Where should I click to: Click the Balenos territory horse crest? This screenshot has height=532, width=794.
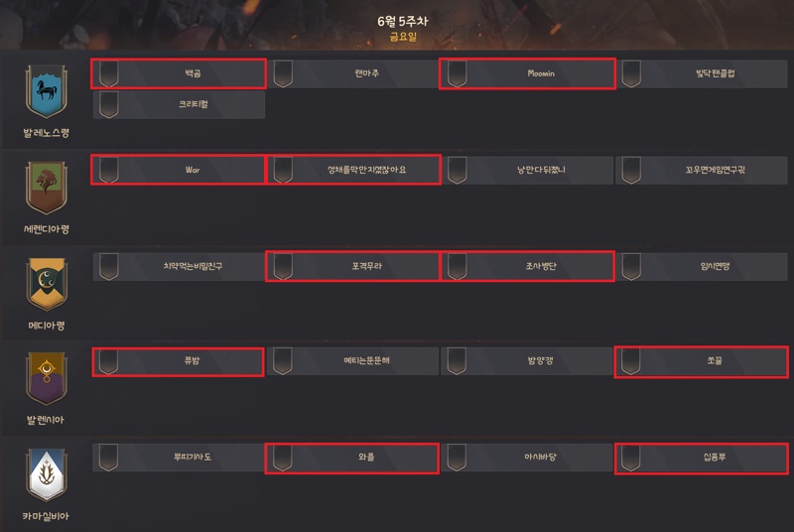(46, 91)
